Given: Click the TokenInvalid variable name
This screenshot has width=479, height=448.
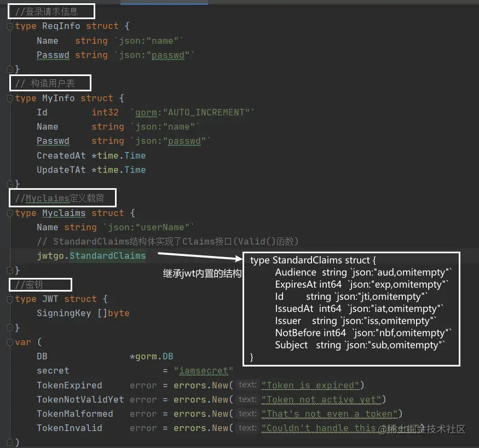Looking at the screenshot, I should pos(70,428).
